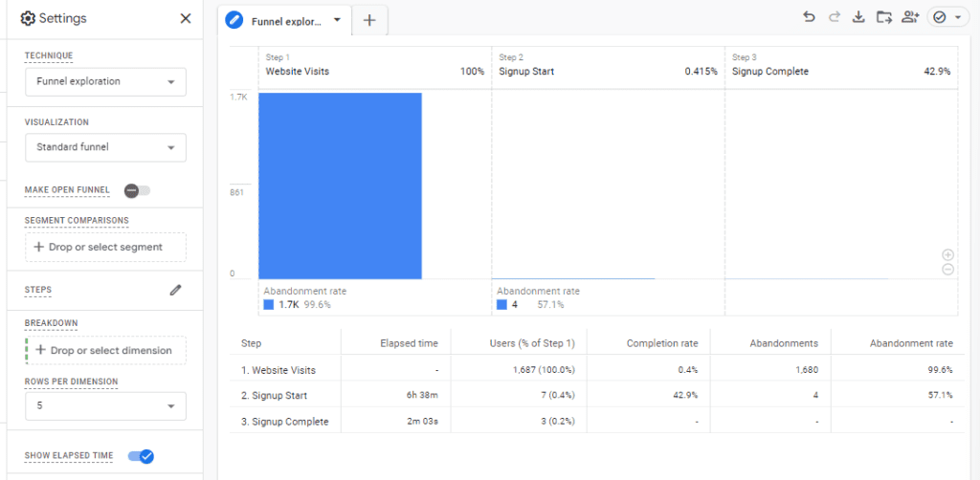The width and height of the screenshot is (980, 480).
Task: Open the Technique dropdown showing Funnel exploration
Action: coord(105,82)
